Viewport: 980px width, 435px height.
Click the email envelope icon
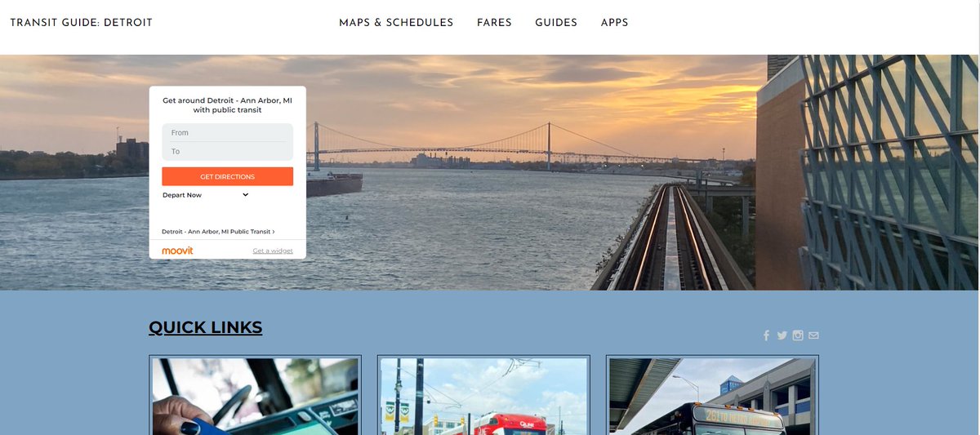(813, 335)
